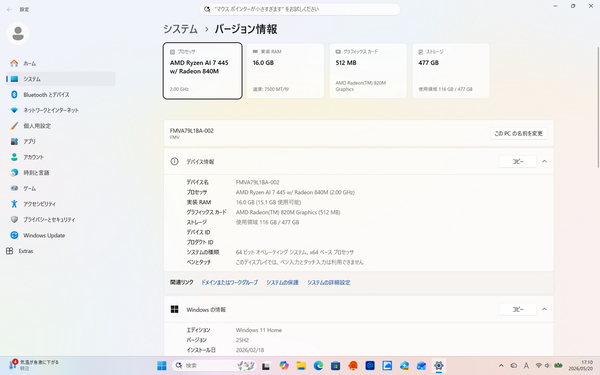
Task: Open Microsoft Store from the taskbar
Action: coord(336,366)
